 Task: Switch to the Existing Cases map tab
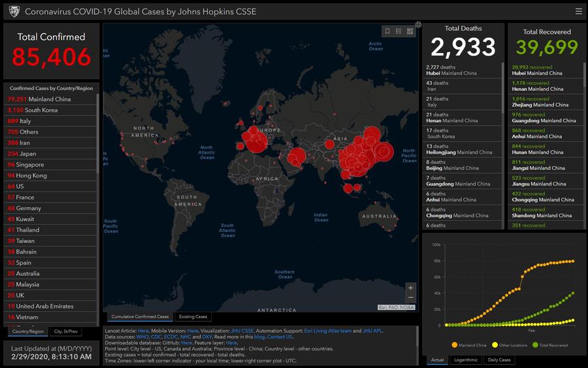pos(193,317)
